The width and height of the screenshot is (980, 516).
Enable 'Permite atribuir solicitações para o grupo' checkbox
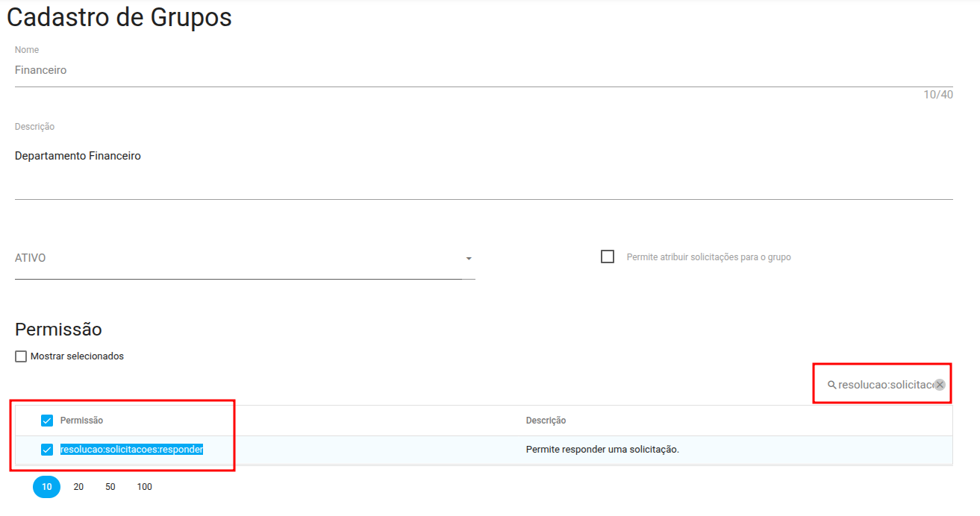click(608, 257)
